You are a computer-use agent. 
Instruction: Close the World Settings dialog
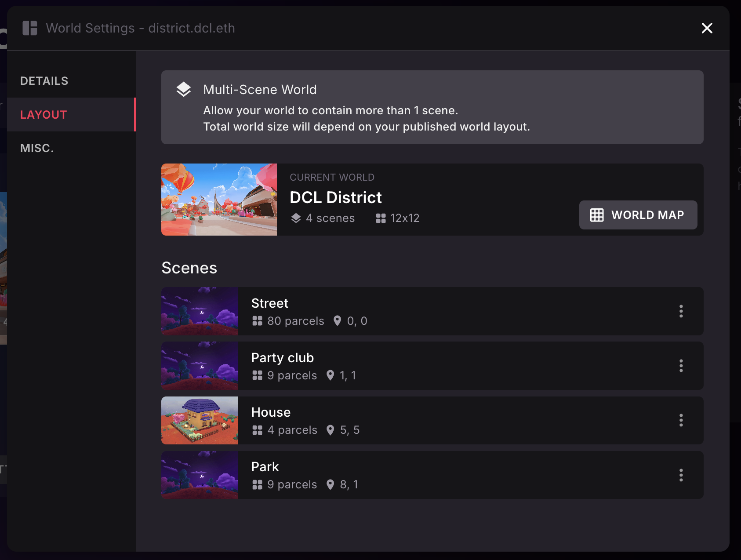click(x=707, y=28)
